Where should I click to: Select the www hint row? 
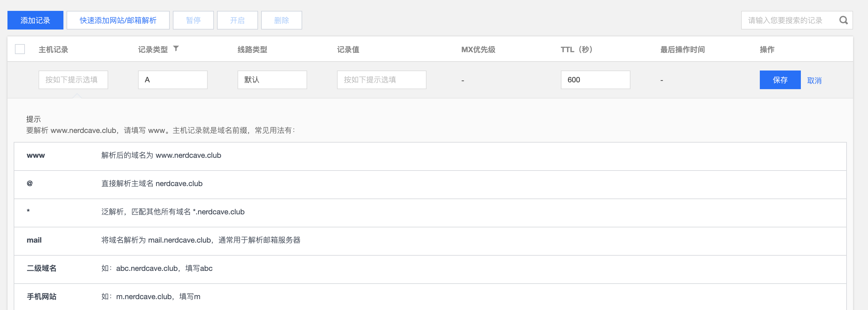click(x=430, y=156)
